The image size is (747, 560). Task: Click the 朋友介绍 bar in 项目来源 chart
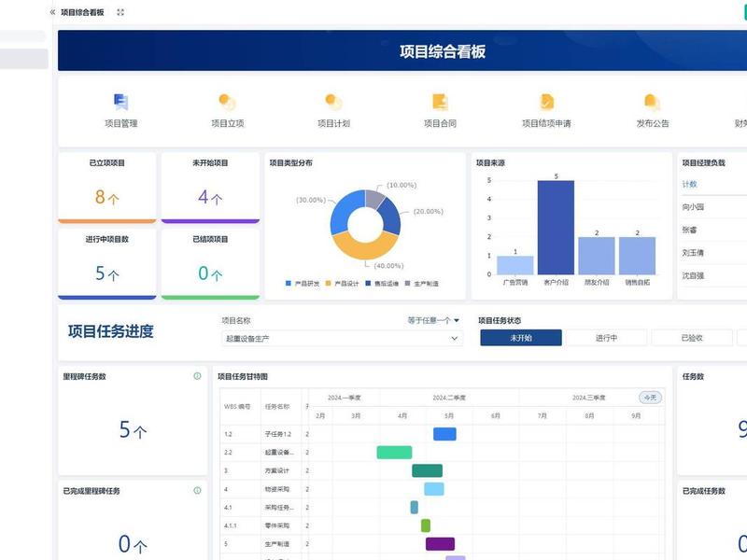pyautogui.click(x=597, y=256)
